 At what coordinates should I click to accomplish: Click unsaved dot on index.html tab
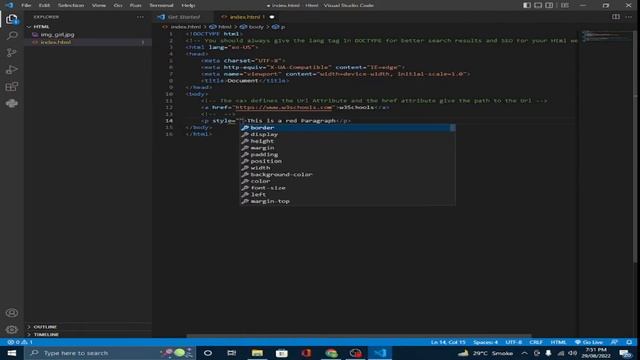tap(272, 17)
